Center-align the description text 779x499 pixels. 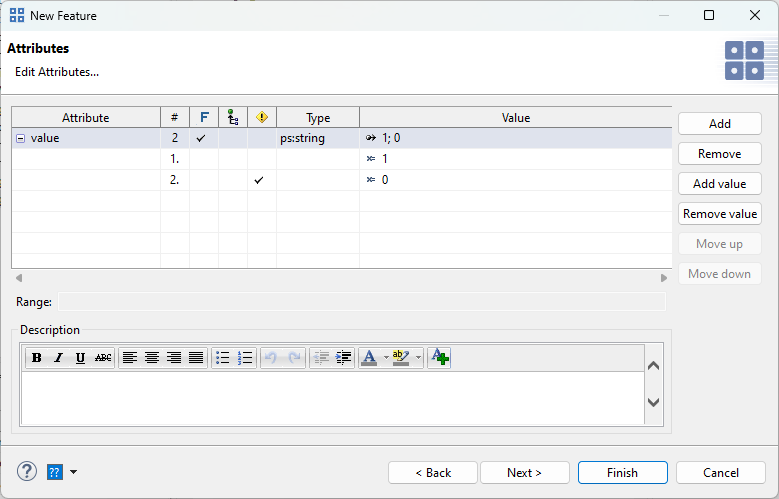tap(151, 358)
